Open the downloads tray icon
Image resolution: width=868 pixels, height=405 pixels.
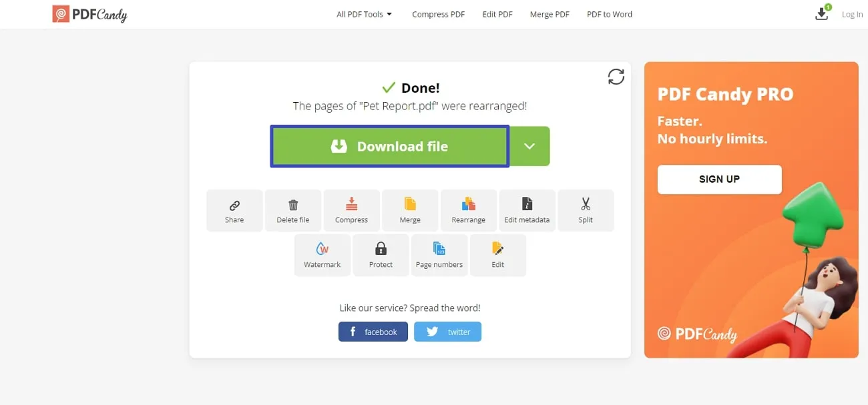pos(822,13)
